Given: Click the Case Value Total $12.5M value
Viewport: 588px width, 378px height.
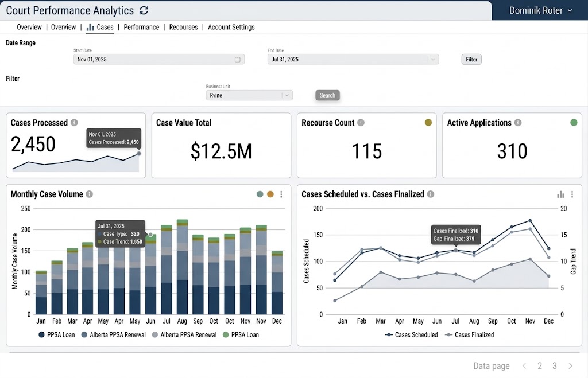Looking at the screenshot, I should (x=221, y=151).
